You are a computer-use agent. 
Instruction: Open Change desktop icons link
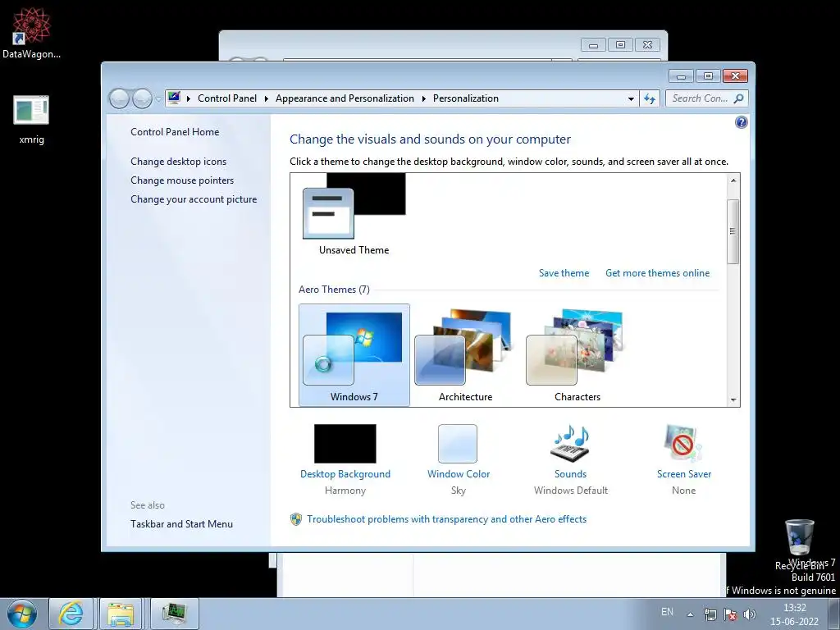coord(178,162)
